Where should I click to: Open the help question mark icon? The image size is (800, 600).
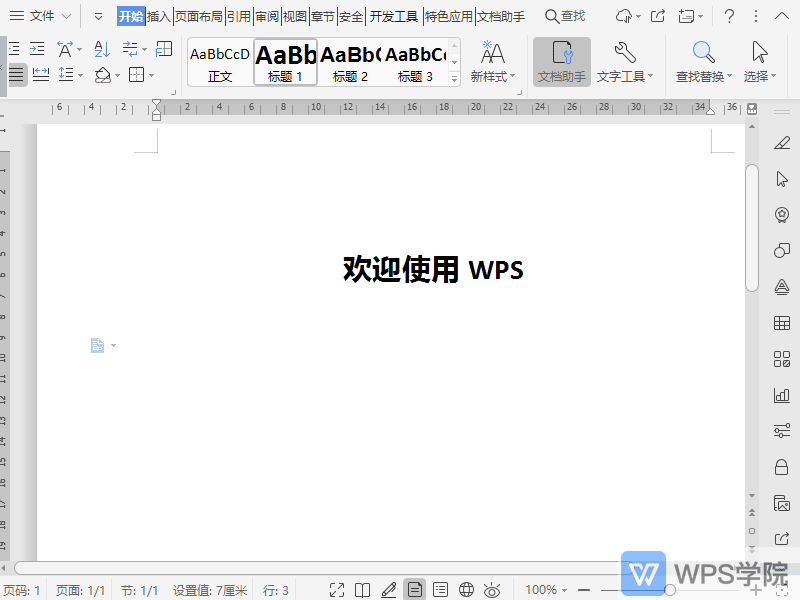730,16
